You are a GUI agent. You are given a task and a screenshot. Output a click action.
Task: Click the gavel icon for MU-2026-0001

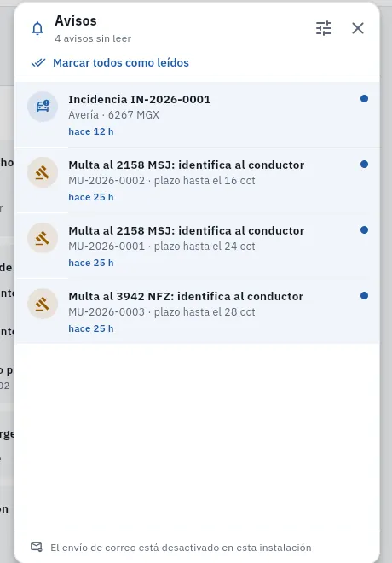pyautogui.click(x=43, y=238)
